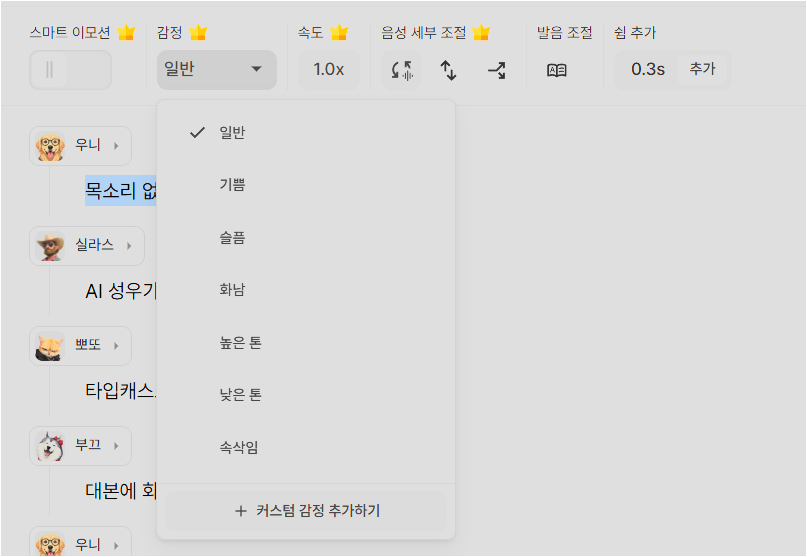Expand the 부끄 character chevron
The width and height of the screenshot is (807, 557).
115,446
